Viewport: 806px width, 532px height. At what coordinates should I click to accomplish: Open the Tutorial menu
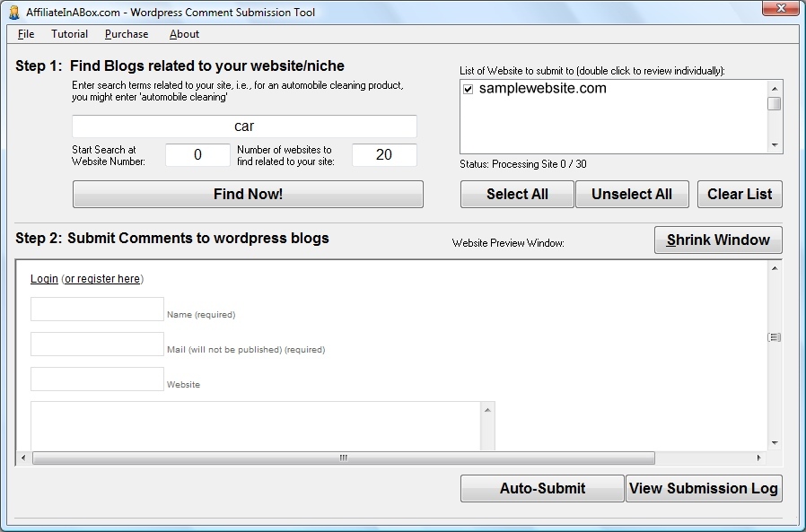click(69, 34)
